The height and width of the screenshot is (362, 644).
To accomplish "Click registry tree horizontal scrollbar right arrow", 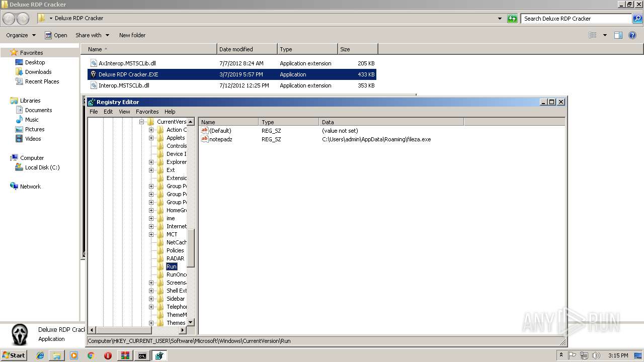I will [182, 330].
